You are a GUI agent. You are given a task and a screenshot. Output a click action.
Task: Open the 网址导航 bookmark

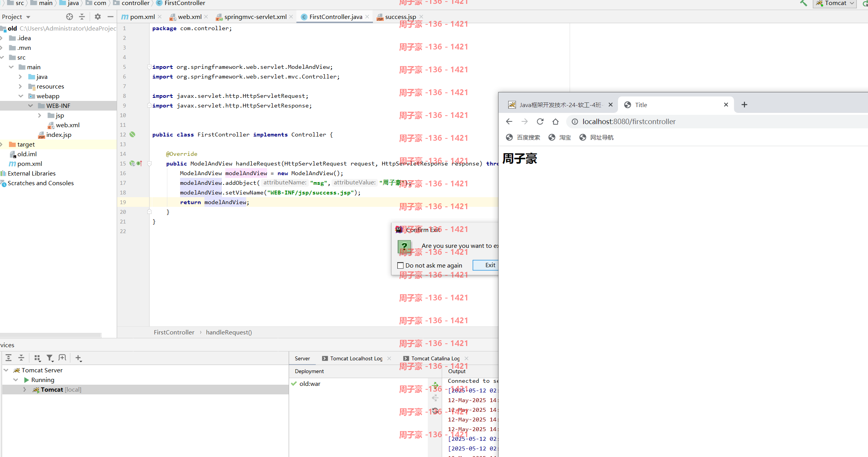[596, 137]
